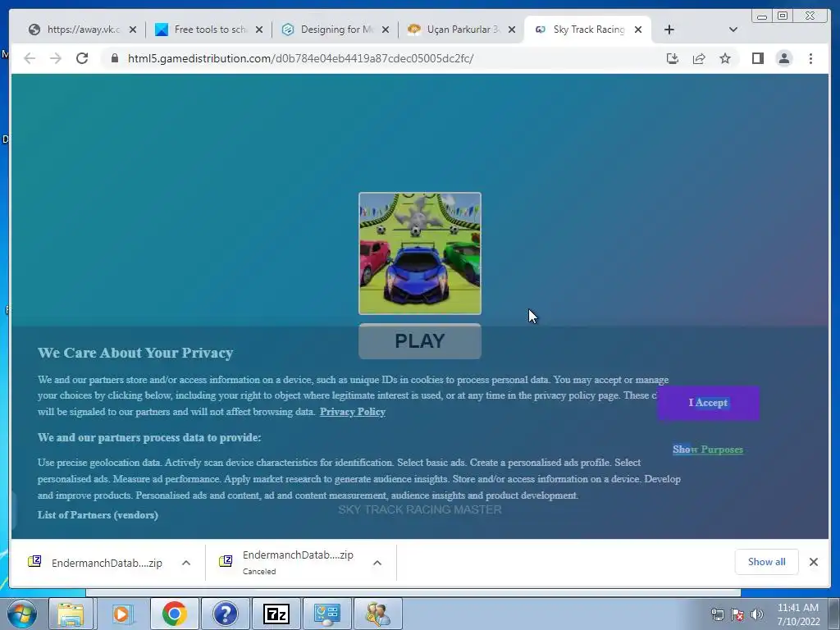Screen dimensions: 840x630
Task: Click the network tray icon
Action: click(717, 614)
